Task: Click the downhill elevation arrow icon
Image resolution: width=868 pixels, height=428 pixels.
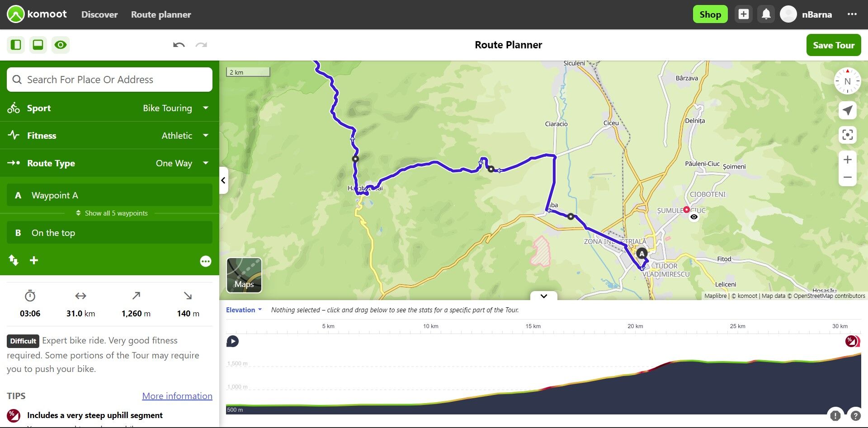Action: point(188,296)
